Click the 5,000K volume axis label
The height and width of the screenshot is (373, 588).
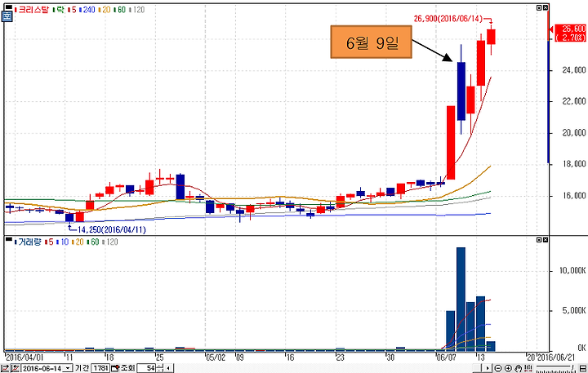(x=574, y=310)
